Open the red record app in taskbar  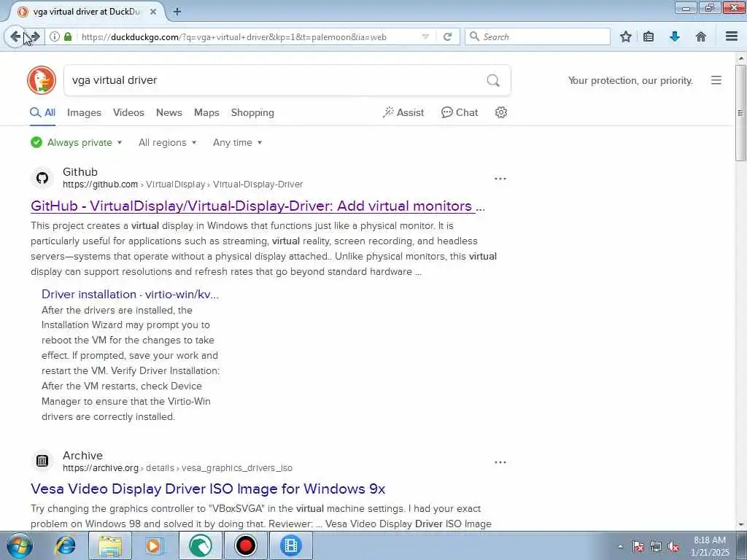(x=245, y=545)
